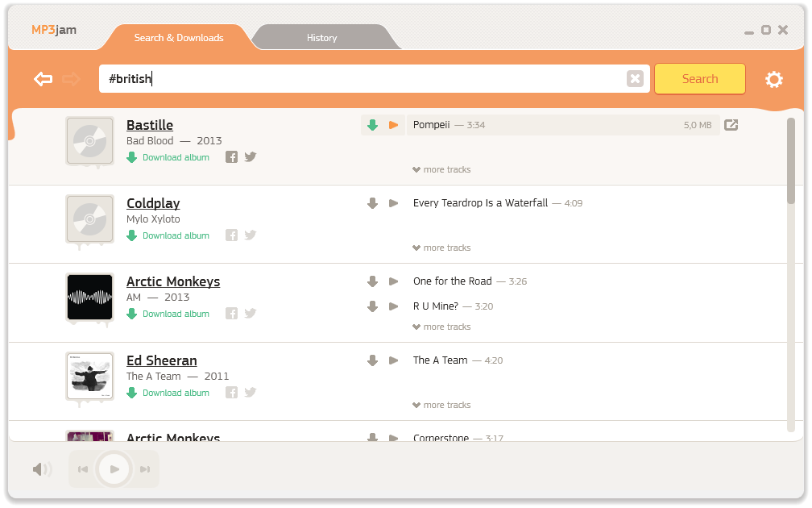Click the yellow Search button

(699, 79)
